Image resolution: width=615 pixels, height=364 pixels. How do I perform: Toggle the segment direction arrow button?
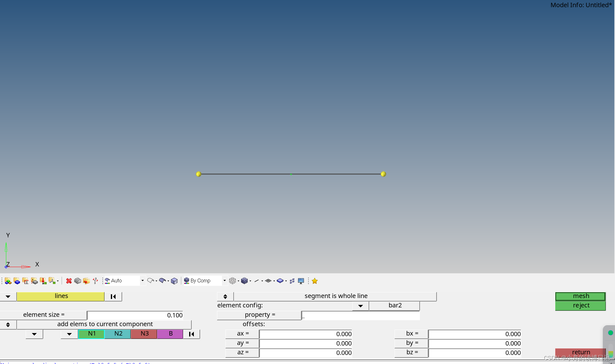coord(225,296)
